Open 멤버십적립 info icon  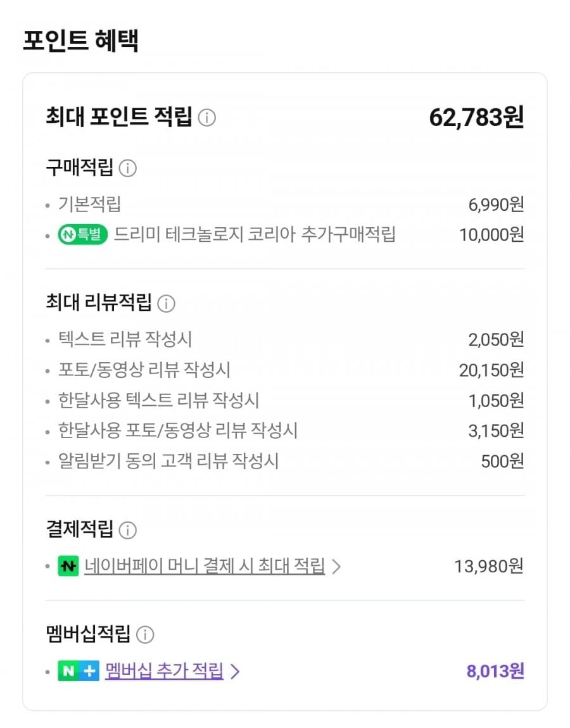coord(145,634)
